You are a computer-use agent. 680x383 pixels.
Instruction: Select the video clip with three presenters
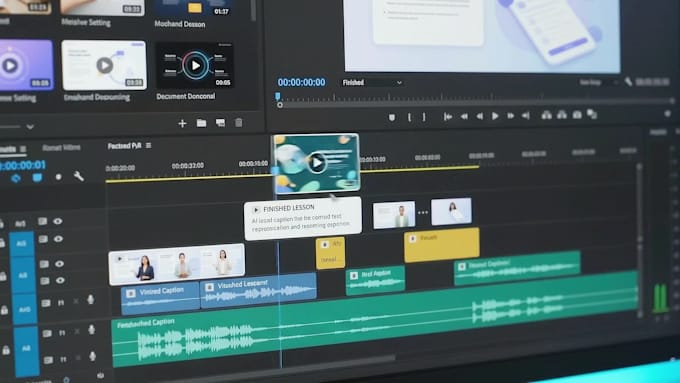pyautogui.click(x=177, y=264)
